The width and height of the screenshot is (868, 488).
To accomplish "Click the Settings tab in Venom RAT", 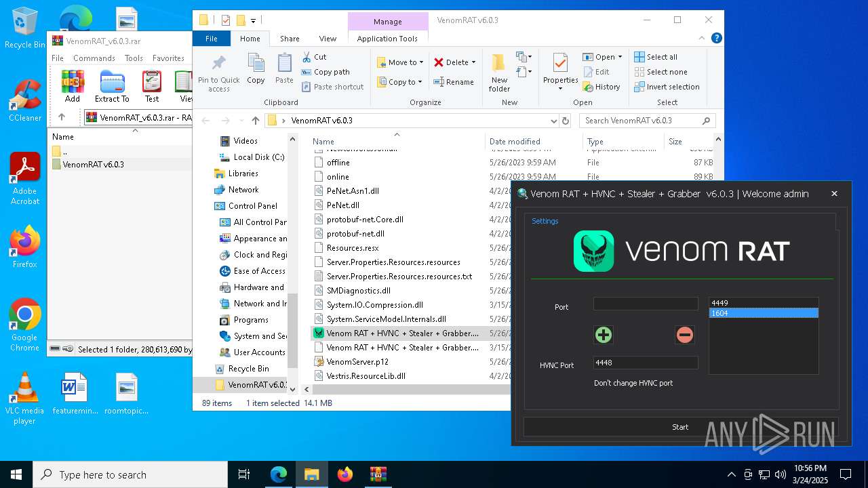I will (545, 221).
